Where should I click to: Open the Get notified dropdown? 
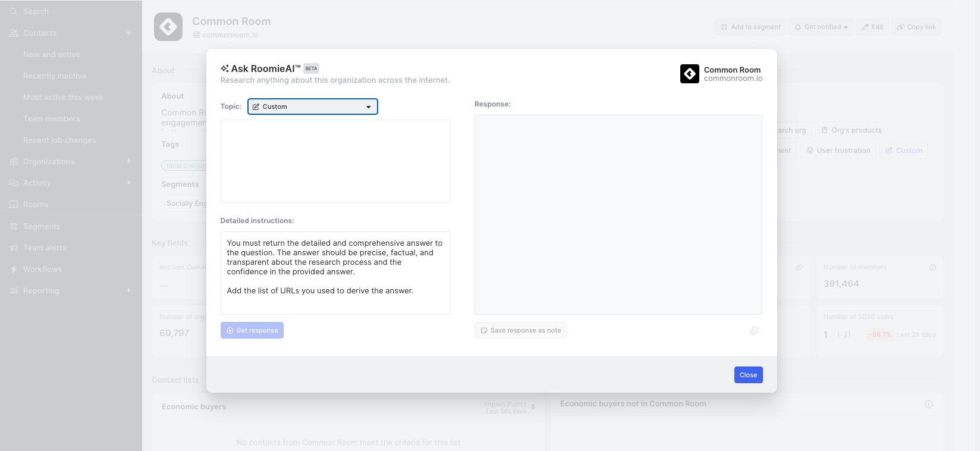[821, 27]
